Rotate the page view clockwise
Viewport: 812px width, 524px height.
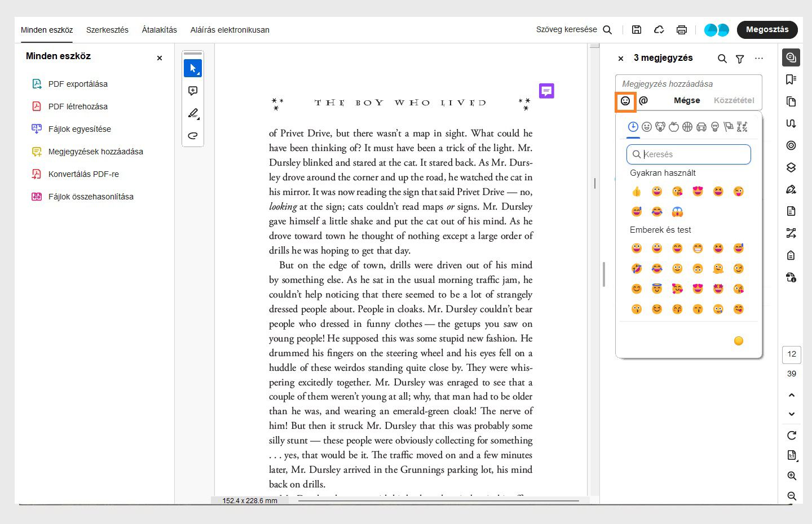pyautogui.click(x=792, y=436)
